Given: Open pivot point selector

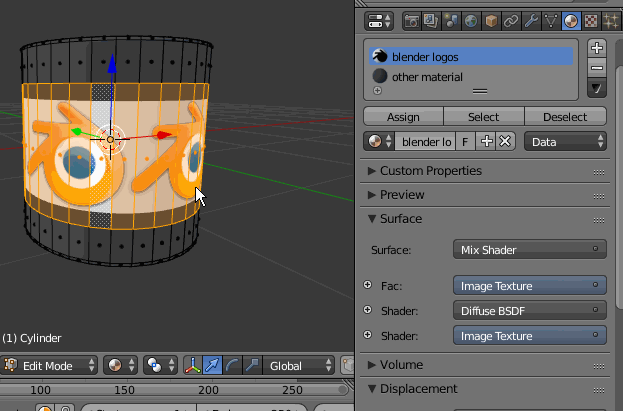Looking at the screenshot, I should [x=161, y=365].
